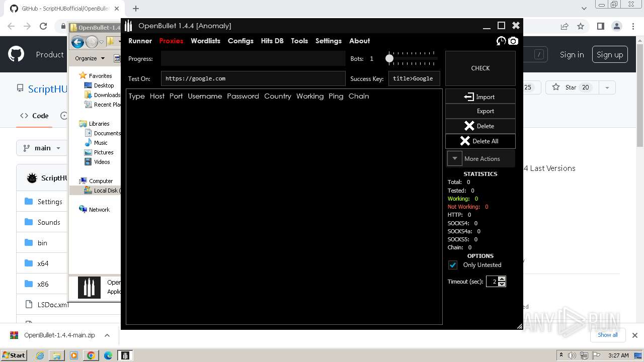Switch to the Configs tab
The height and width of the screenshot is (362, 644).
(240, 41)
